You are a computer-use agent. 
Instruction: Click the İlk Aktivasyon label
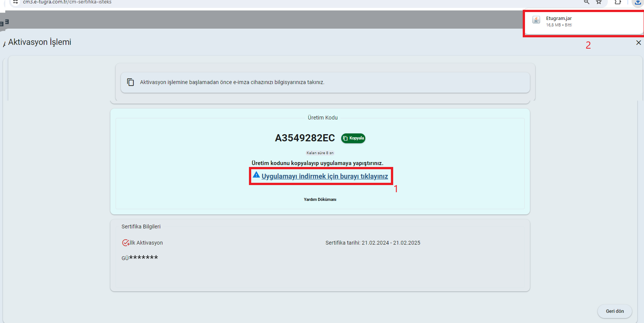tap(147, 243)
